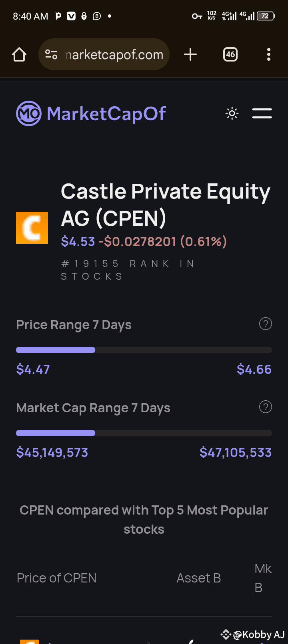Click the orange CPEN stock logo

click(x=32, y=228)
